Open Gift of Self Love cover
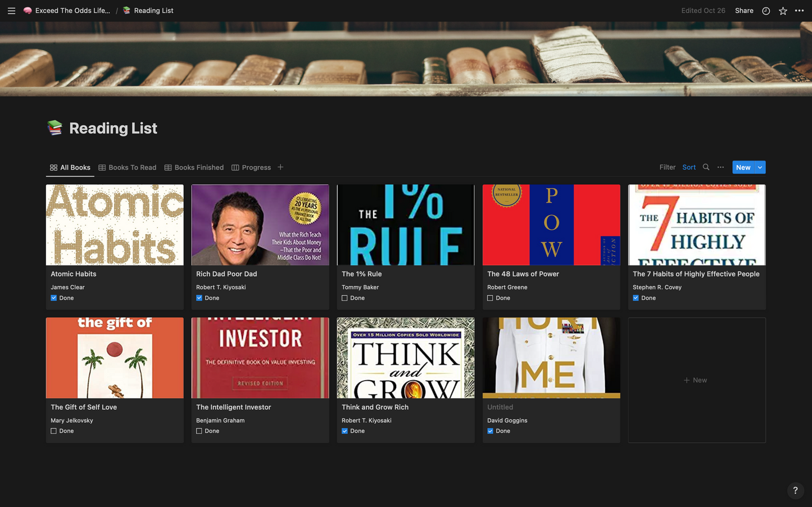Viewport: 812px width, 507px height. coord(115,358)
